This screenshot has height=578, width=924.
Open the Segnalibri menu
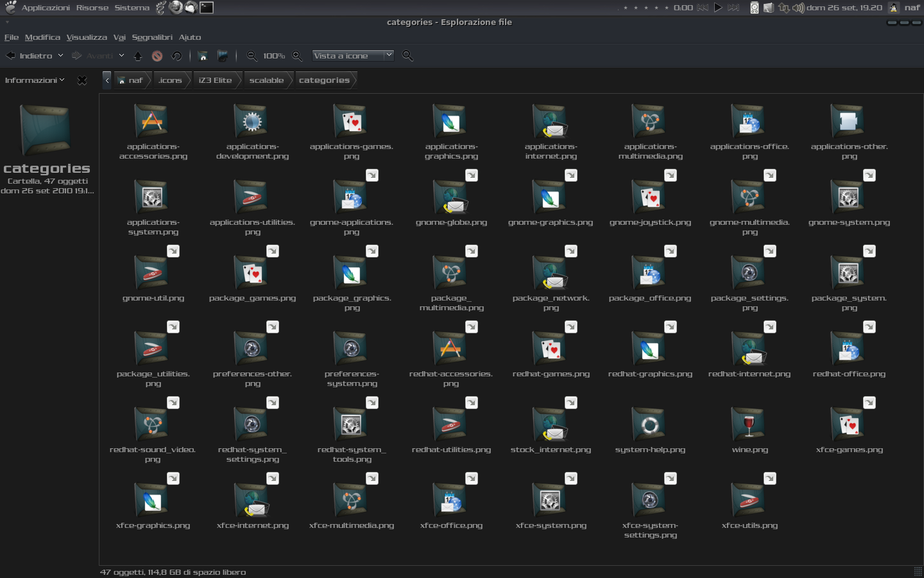click(x=152, y=37)
